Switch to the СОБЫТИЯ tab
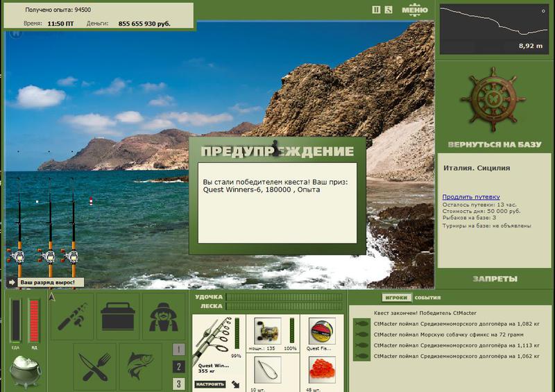The image size is (555, 392). coord(427,298)
